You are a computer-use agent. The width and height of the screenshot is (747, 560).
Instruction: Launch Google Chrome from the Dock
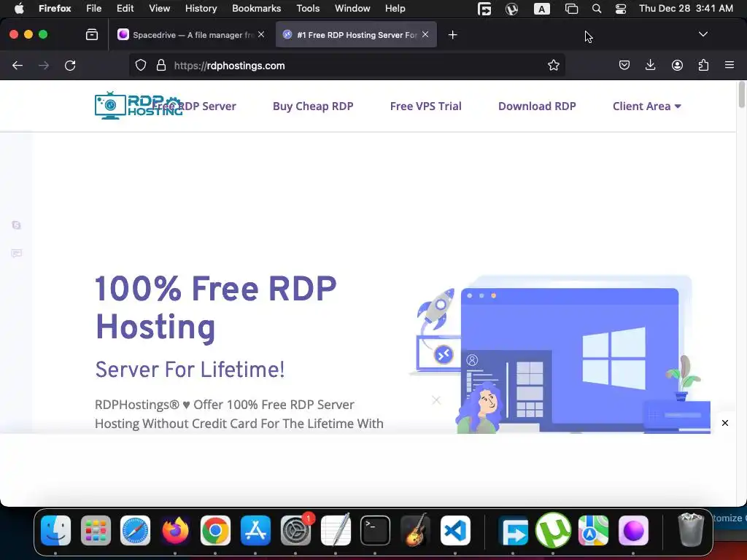tap(215, 531)
